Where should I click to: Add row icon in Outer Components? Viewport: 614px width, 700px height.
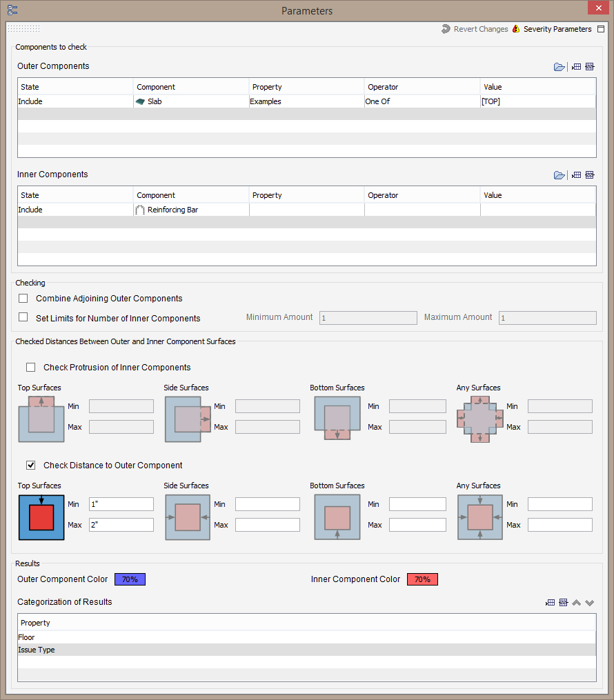tap(577, 67)
